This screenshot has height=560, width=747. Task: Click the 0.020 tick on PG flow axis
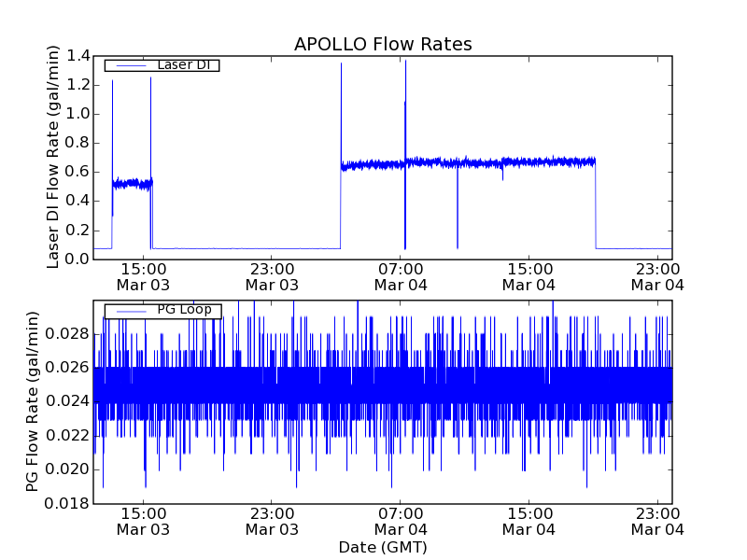67,469
